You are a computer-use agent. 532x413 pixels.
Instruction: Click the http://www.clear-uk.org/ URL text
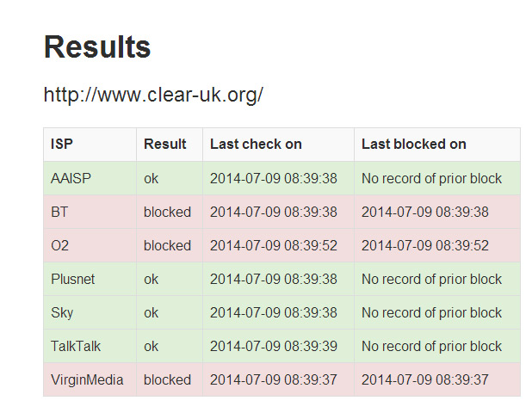point(153,95)
